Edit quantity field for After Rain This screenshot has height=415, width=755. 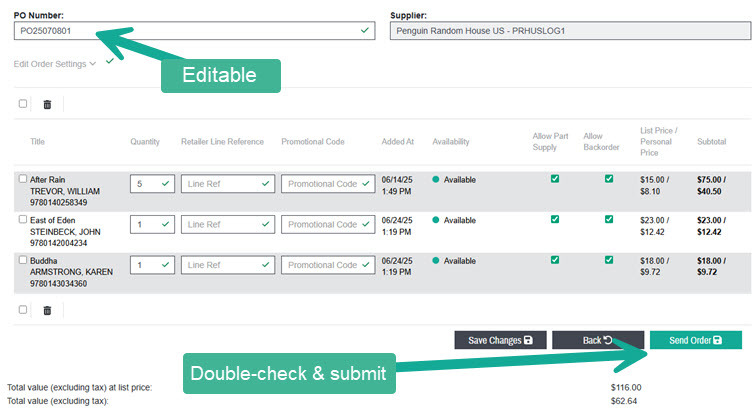(152, 183)
